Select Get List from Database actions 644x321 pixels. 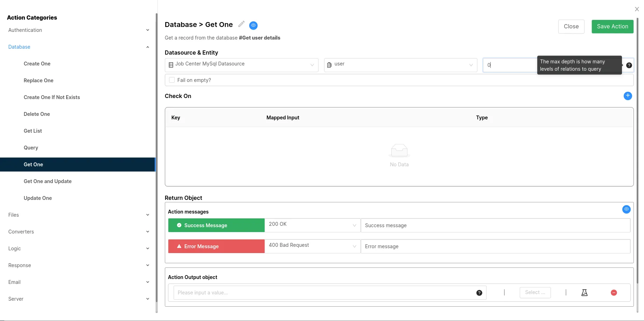33,131
